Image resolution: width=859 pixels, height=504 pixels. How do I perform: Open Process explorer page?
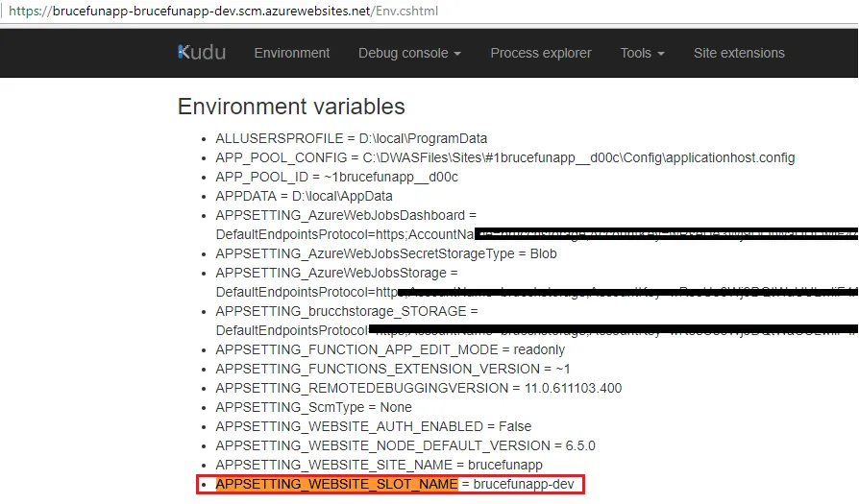coord(541,53)
